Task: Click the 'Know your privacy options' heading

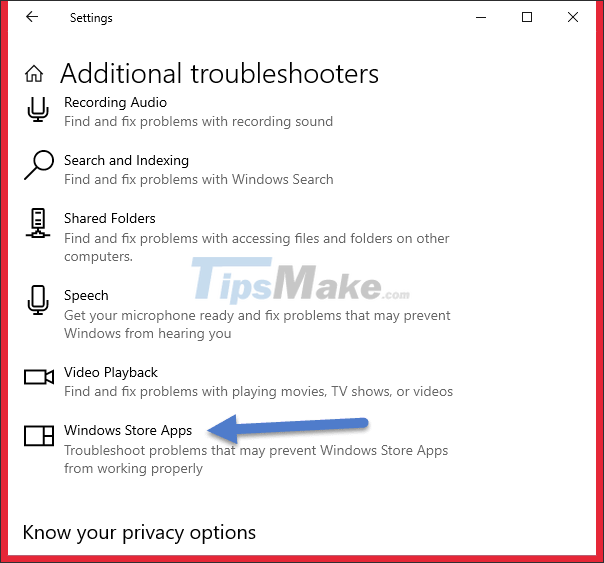Action: (x=139, y=533)
